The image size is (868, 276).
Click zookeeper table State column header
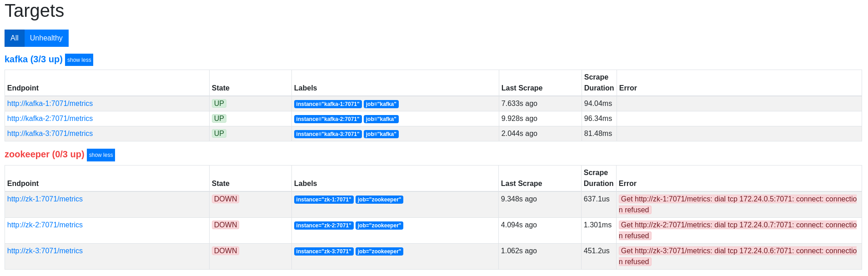tap(221, 184)
